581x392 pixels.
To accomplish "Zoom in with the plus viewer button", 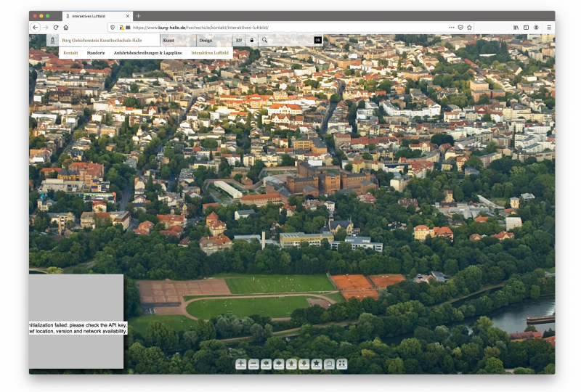I will tap(240, 364).
